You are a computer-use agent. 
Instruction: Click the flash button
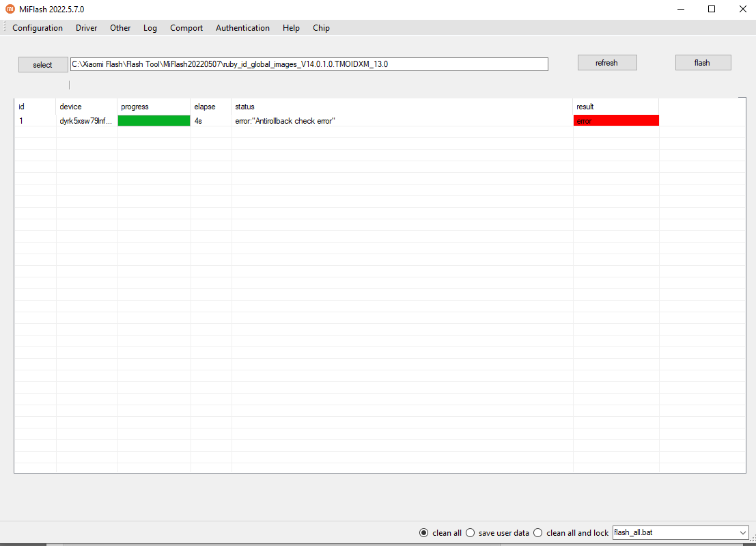click(x=703, y=63)
